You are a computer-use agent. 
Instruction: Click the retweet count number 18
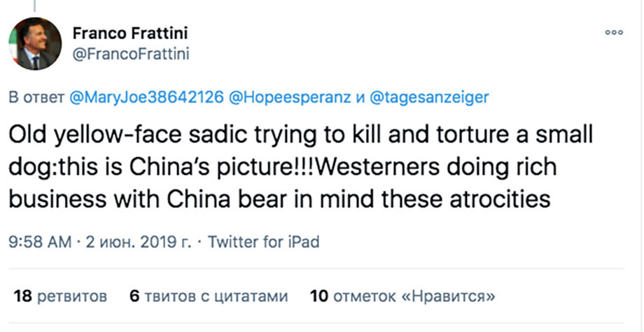23,296
